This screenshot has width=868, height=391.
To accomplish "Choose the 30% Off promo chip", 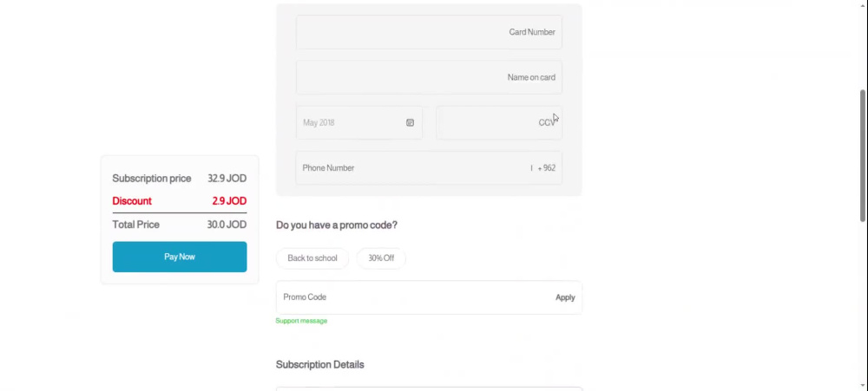I will (x=381, y=258).
